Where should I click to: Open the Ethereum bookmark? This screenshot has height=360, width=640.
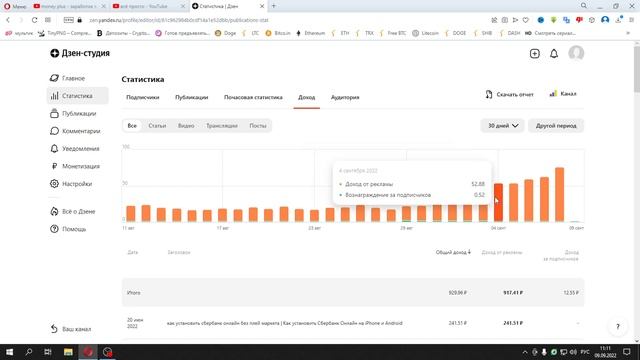pyautogui.click(x=311, y=33)
